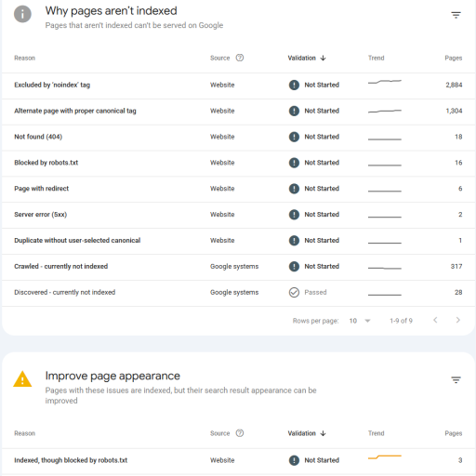Click Not Started icon for Alternate page row
476x476 pixels.
click(294, 111)
